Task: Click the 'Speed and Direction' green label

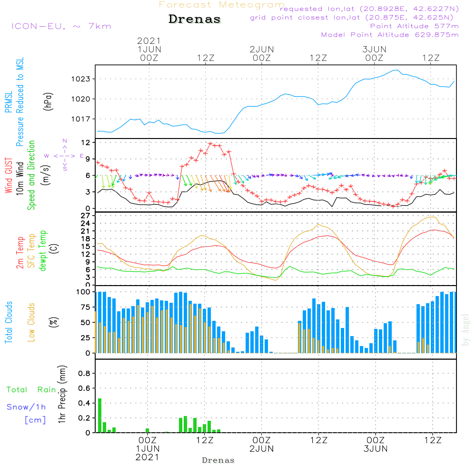Action: click(x=31, y=175)
